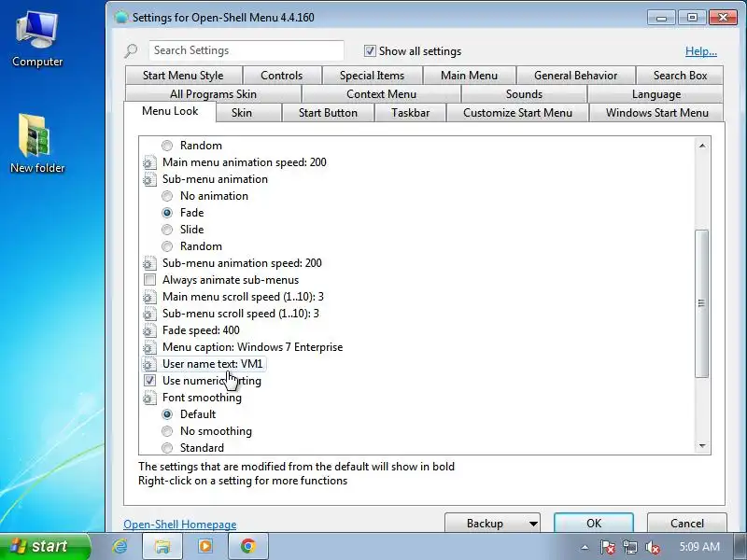Image resolution: width=747 pixels, height=560 pixels.
Task: Switch to the Language tab
Action: coord(656,94)
